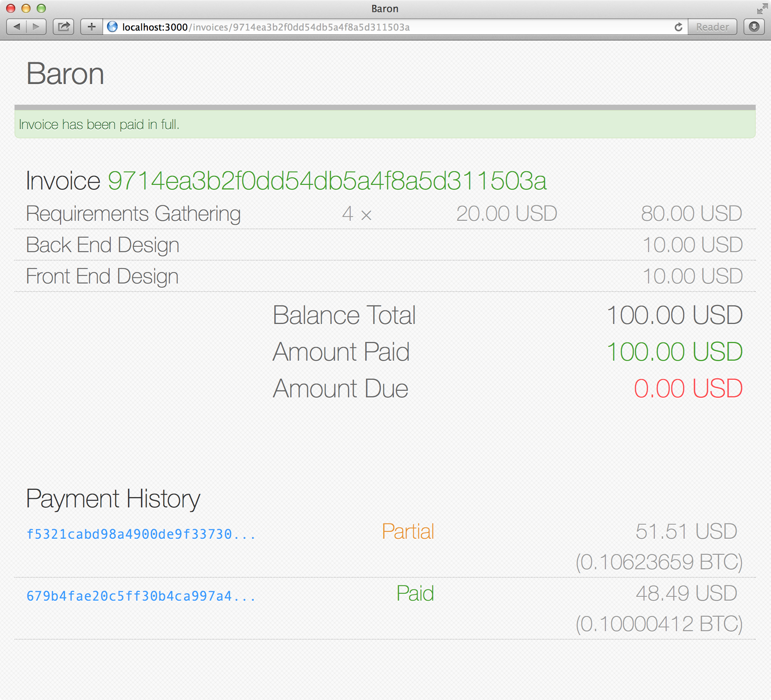This screenshot has height=700, width=771.
Task: Click the plus add-bookmark button
Action: coord(91,27)
